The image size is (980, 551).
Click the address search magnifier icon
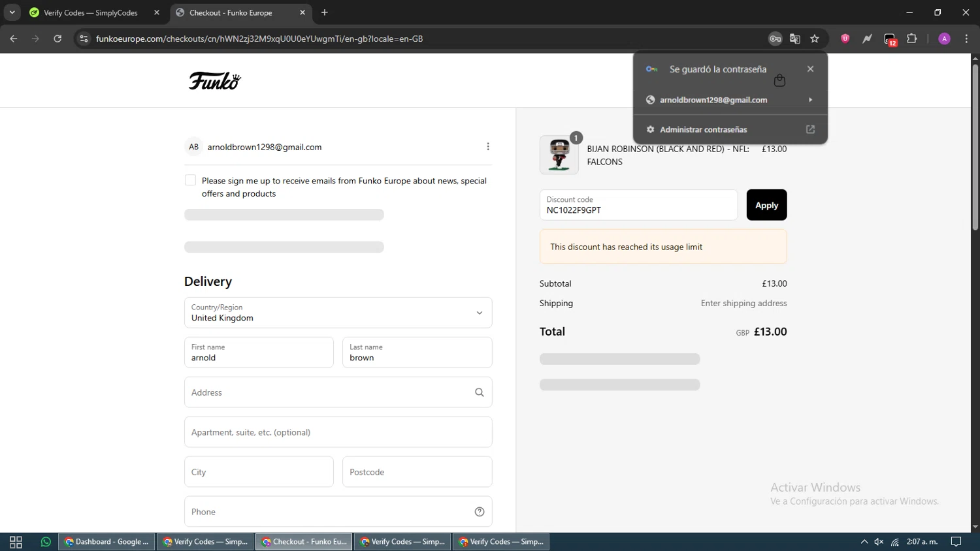[479, 392]
